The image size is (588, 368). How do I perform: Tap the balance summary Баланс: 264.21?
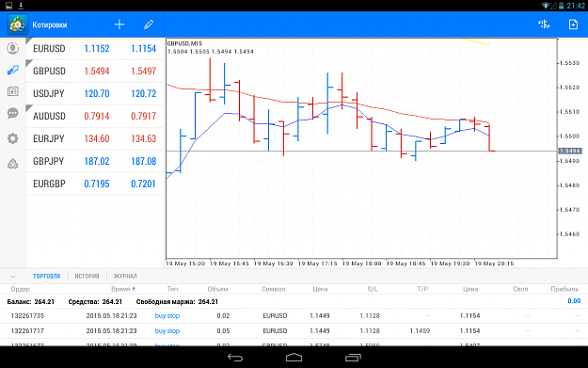pos(31,301)
